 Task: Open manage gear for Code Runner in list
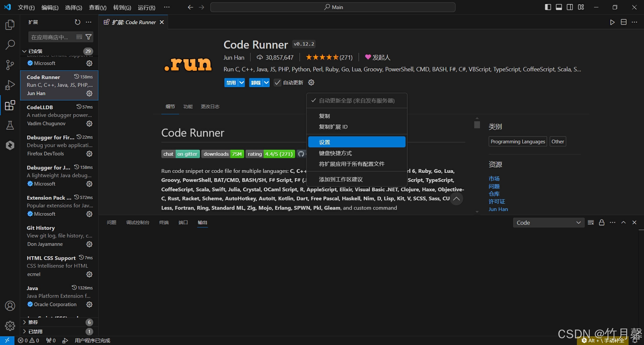click(89, 93)
